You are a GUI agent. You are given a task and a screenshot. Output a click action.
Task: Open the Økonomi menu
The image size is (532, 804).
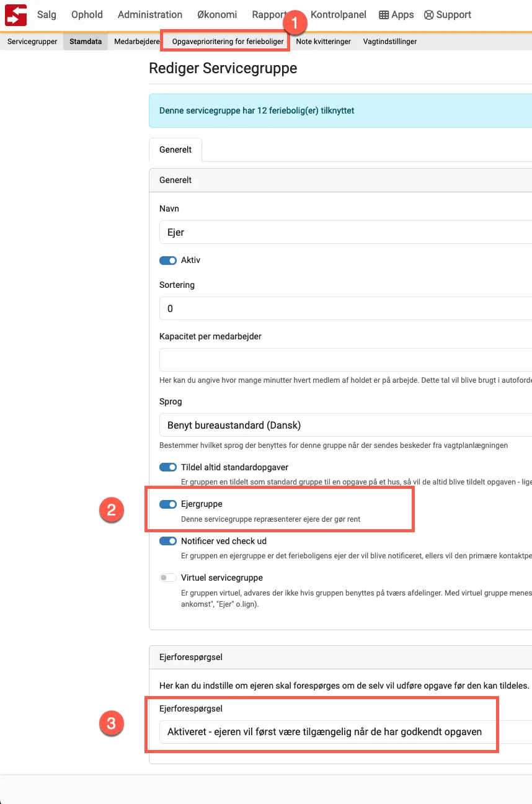pos(217,14)
